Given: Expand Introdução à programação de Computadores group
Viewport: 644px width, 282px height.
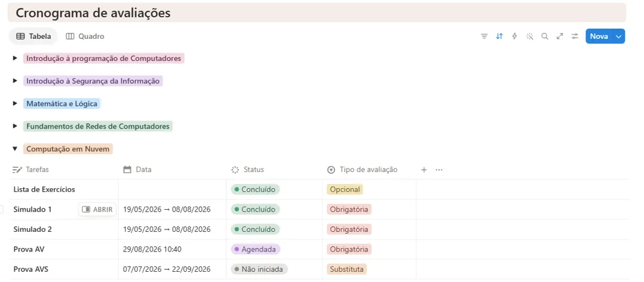Looking at the screenshot, I should [15, 59].
